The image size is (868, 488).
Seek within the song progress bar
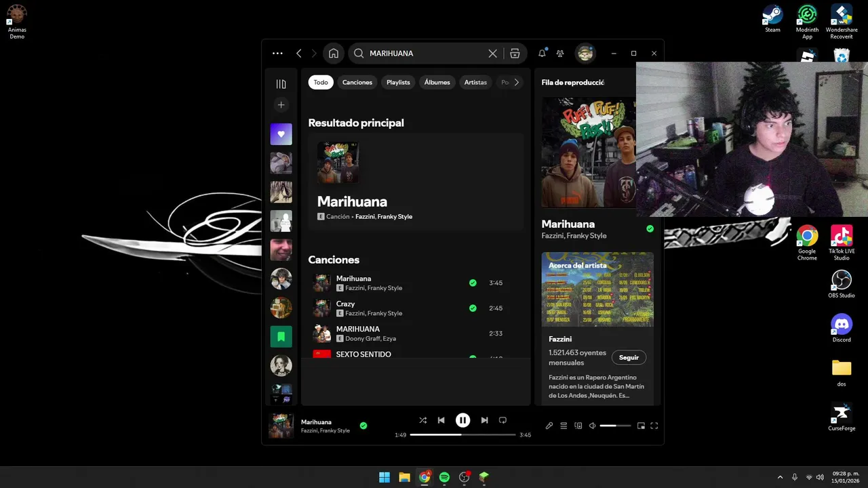pos(462,434)
